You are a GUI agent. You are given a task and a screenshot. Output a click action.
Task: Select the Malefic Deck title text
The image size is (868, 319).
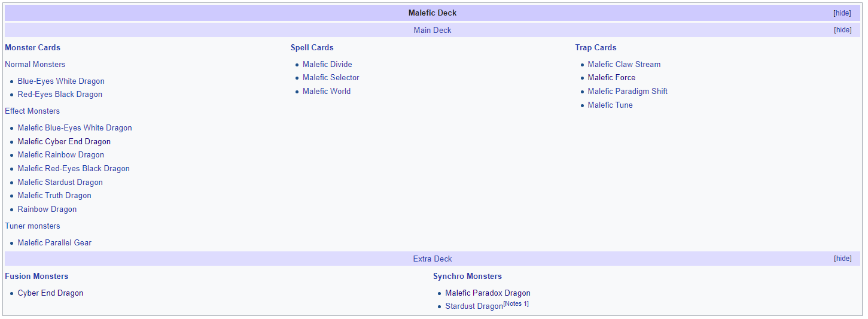point(433,13)
